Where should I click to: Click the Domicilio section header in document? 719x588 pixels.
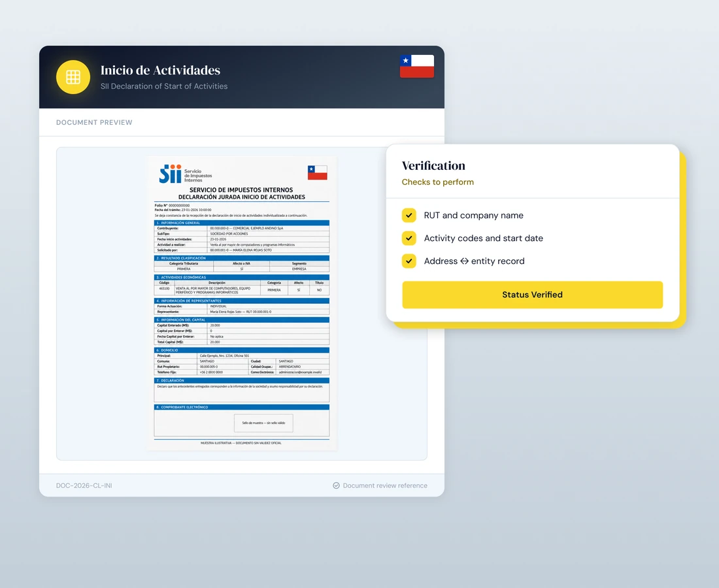(242, 350)
